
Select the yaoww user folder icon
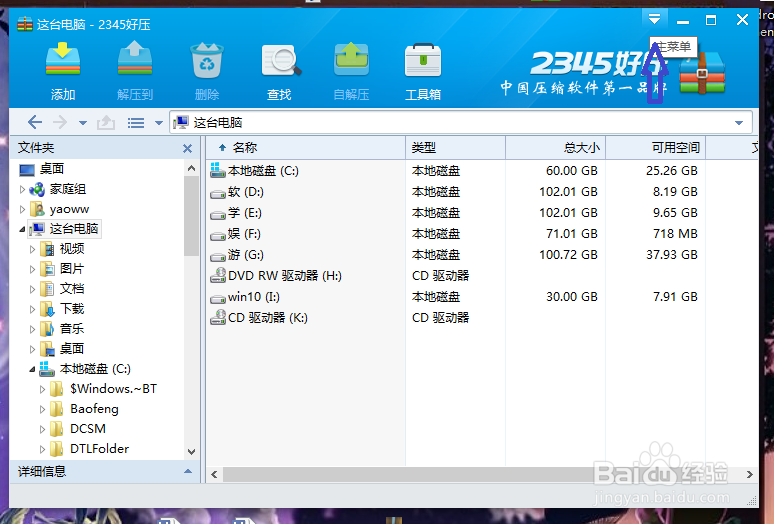[x=37, y=209]
